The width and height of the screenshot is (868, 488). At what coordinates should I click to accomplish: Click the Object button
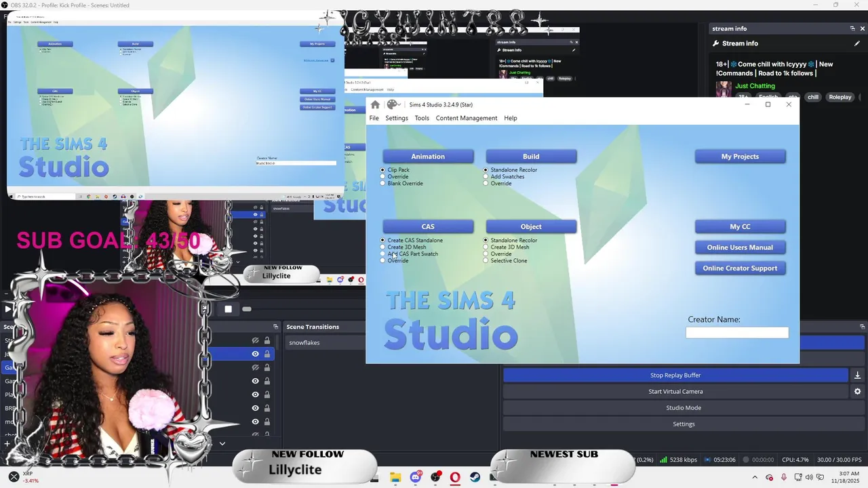tap(531, 226)
